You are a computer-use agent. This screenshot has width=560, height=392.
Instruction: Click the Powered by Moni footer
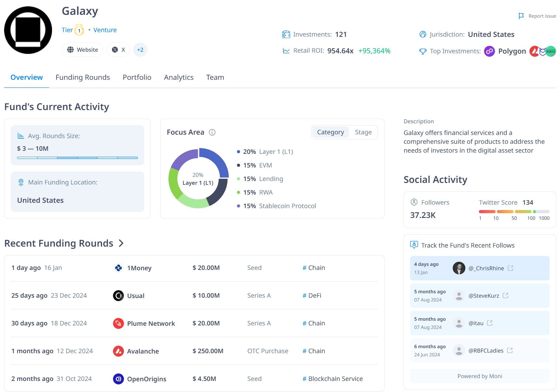coord(480,376)
